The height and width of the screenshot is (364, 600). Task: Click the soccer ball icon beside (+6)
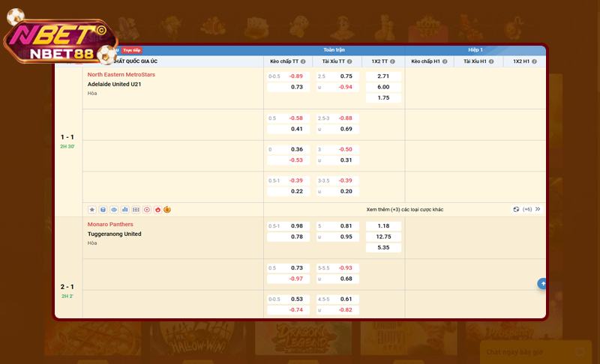[x=517, y=210]
